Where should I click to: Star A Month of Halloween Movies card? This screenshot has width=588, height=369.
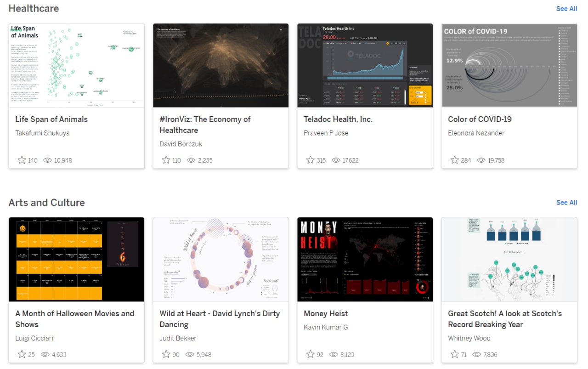(22, 354)
